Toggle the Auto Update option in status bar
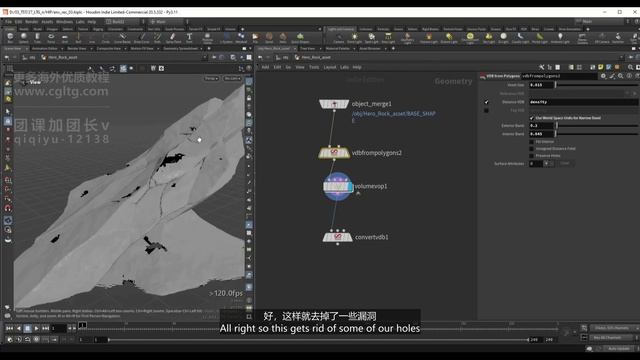 point(618,349)
